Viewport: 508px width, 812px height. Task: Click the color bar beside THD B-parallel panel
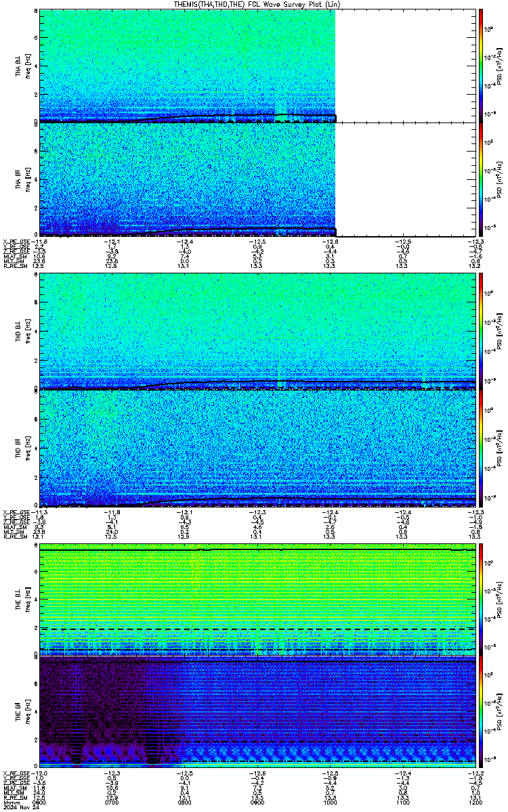[x=481, y=447]
